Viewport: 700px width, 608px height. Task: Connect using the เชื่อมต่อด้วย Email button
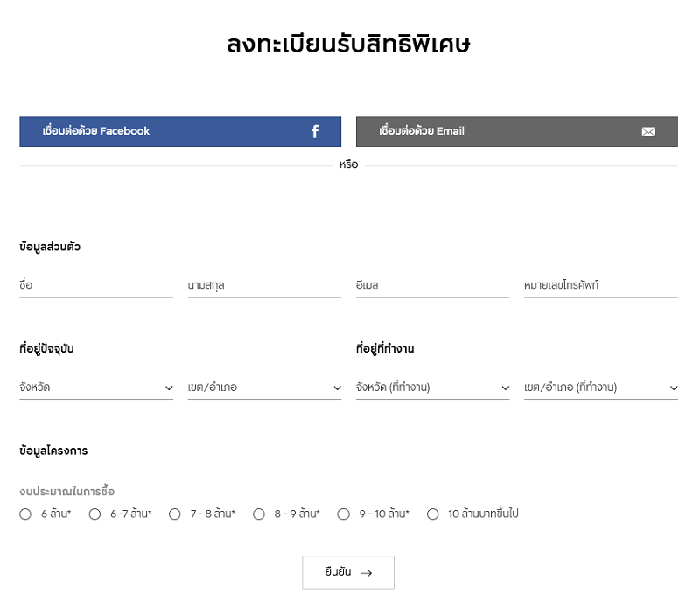tap(517, 132)
